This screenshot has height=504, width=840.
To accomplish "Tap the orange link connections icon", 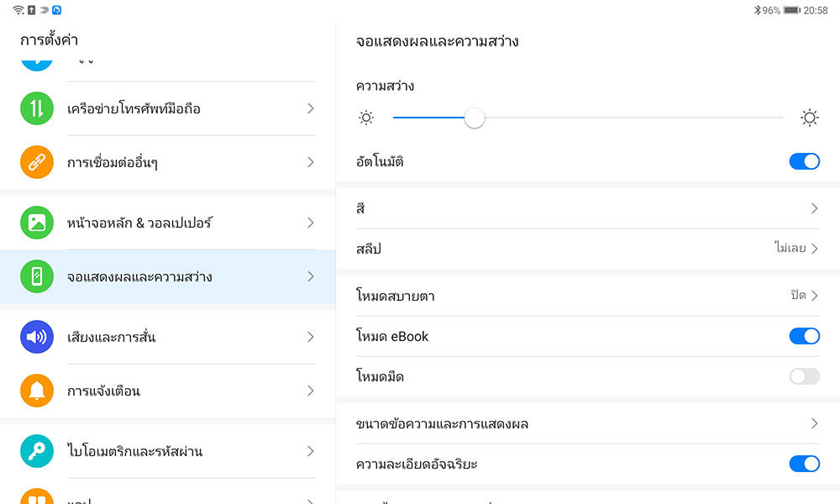I will point(36,162).
